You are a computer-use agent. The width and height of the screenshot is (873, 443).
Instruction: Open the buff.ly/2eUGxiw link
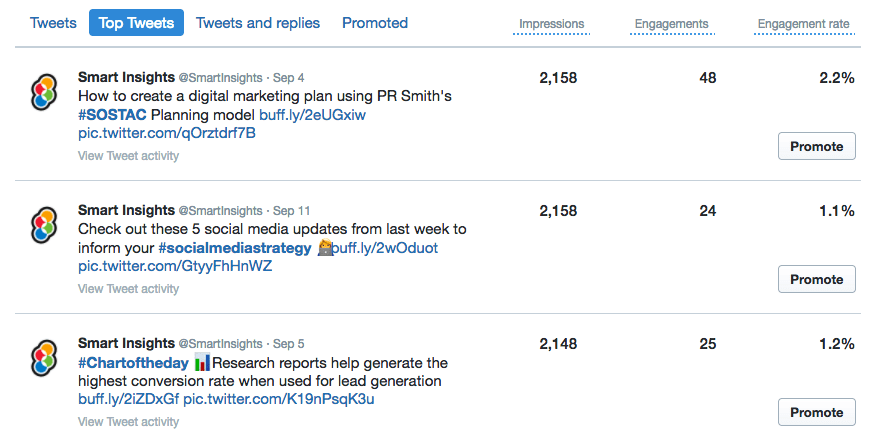tap(312, 115)
